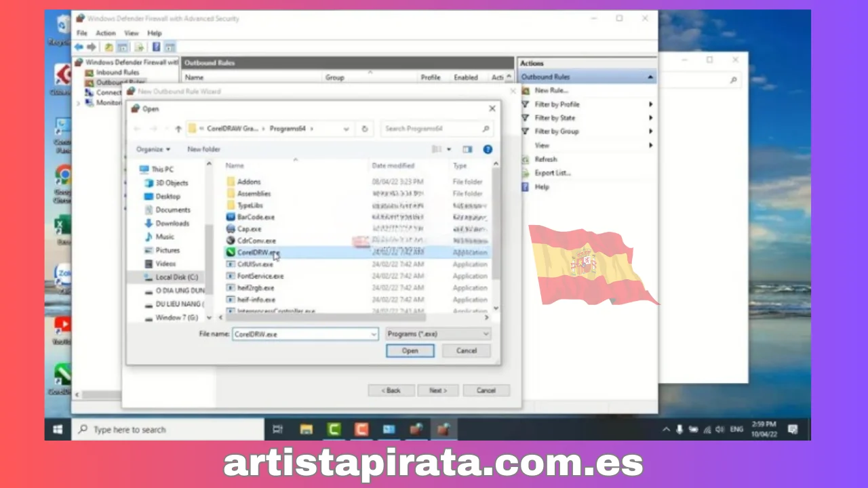
Task: Click the Next button in wizard
Action: tap(437, 390)
